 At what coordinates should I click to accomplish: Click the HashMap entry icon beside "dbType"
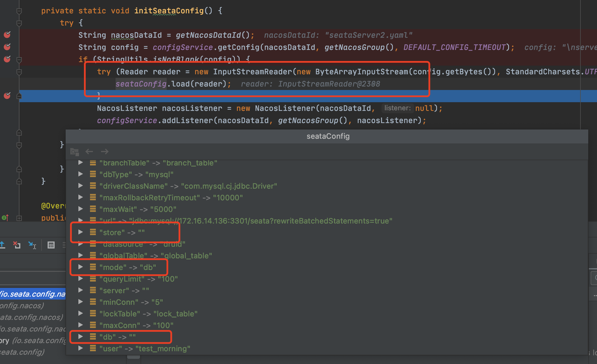(93, 174)
